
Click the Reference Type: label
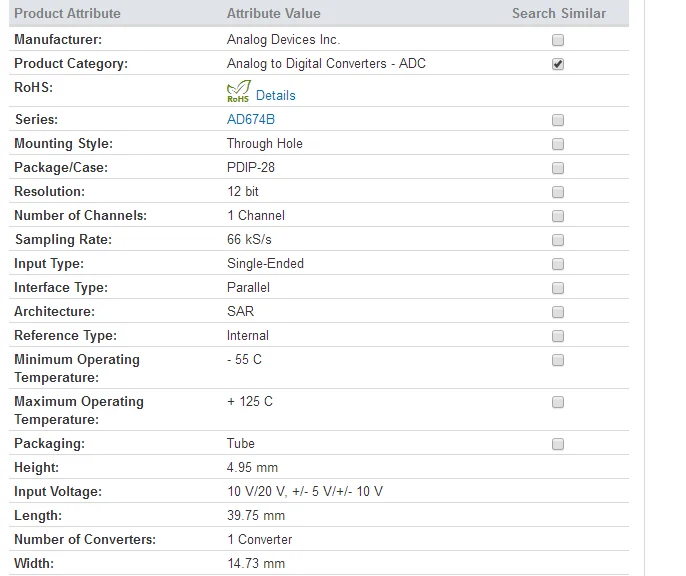pos(66,335)
